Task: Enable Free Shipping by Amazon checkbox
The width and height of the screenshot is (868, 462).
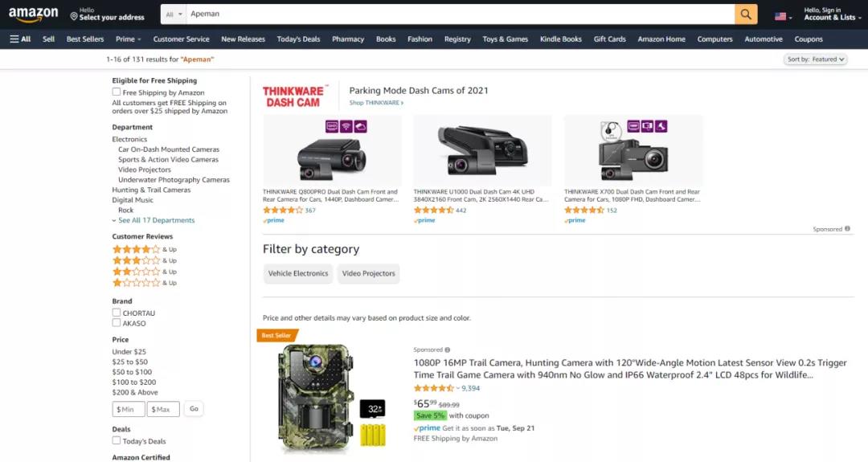Action: point(117,92)
